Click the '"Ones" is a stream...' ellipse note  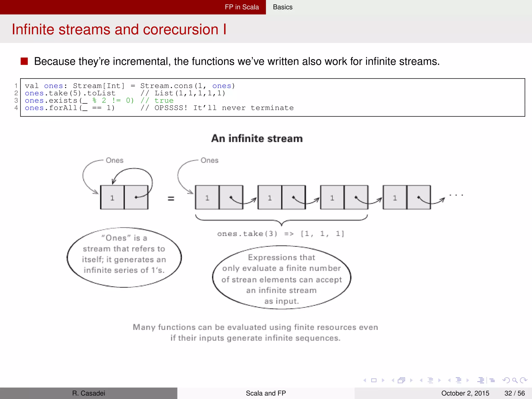click(x=124, y=257)
